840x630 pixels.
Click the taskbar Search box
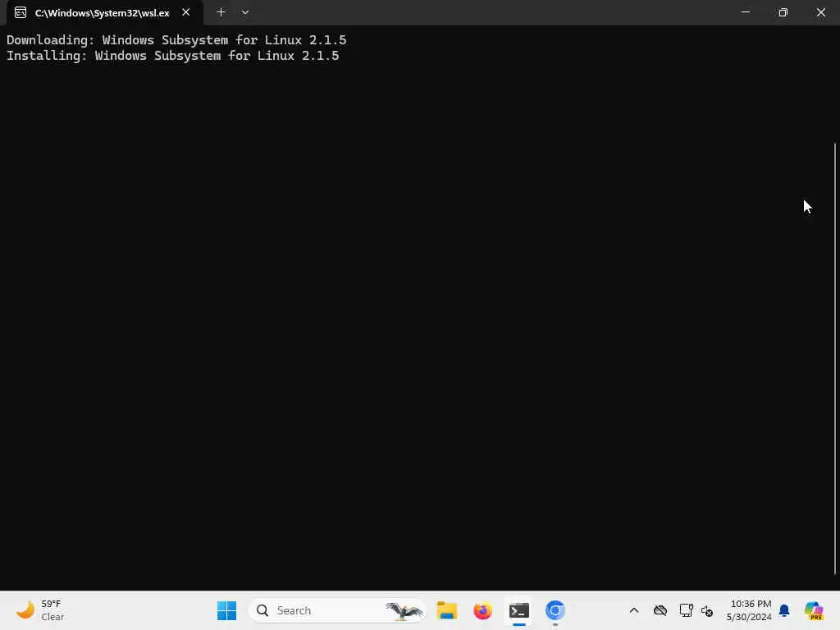coord(337,610)
